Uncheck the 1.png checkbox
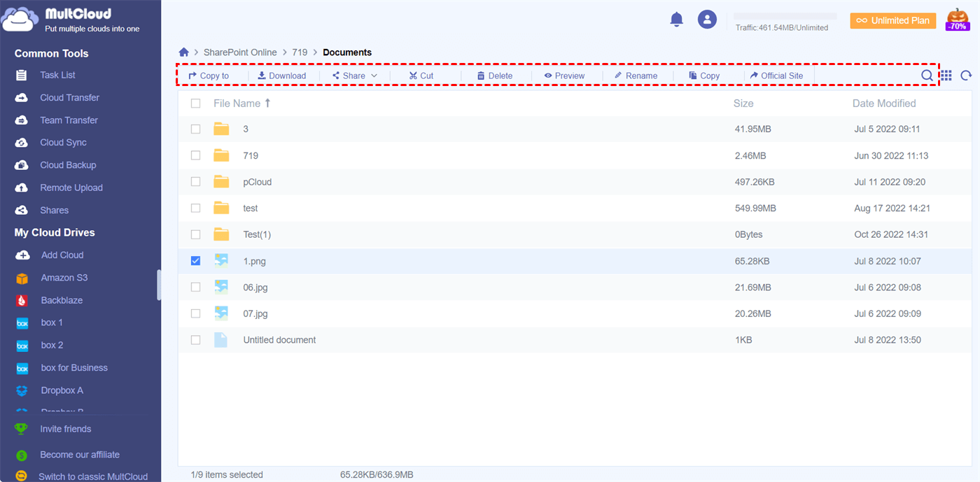980x482 pixels. point(196,261)
